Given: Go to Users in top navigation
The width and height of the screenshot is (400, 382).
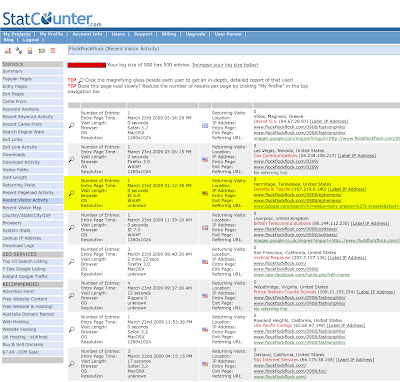Looking at the screenshot, I should click(x=118, y=34).
